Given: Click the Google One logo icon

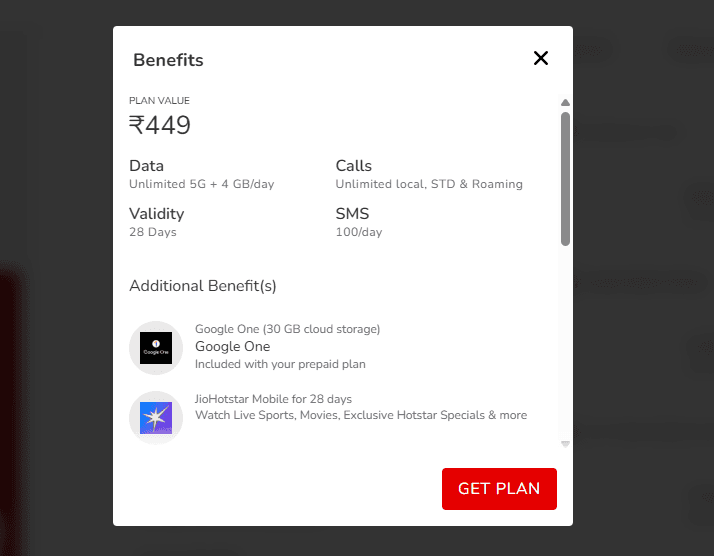Looking at the screenshot, I should pyautogui.click(x=156, y=348).
